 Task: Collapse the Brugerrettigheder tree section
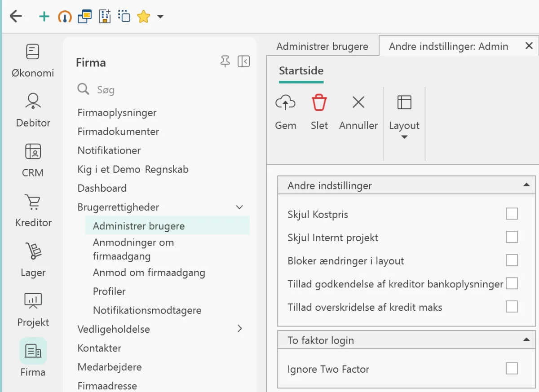point(239,207)
